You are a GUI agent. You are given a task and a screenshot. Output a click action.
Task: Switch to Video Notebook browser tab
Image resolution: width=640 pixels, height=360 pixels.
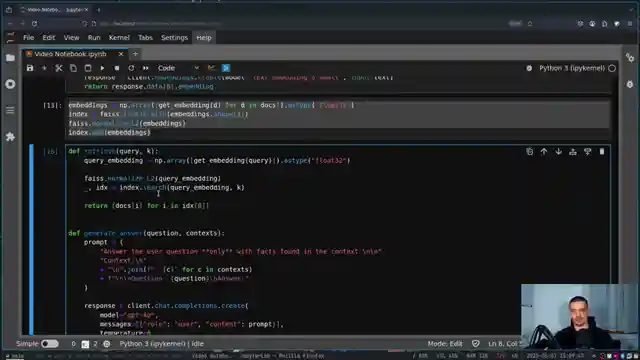pyautogui.click(x=54, y=9)
